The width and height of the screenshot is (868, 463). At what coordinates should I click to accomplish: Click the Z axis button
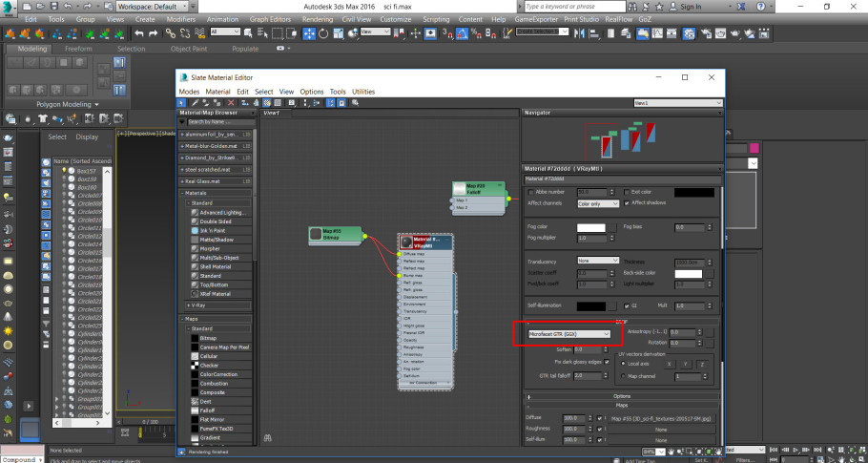702,364
